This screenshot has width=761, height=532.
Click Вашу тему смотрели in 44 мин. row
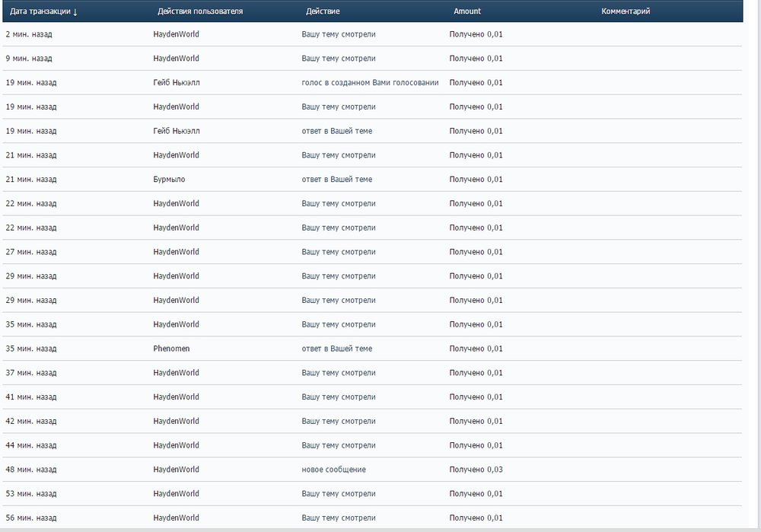click(338, 445)
